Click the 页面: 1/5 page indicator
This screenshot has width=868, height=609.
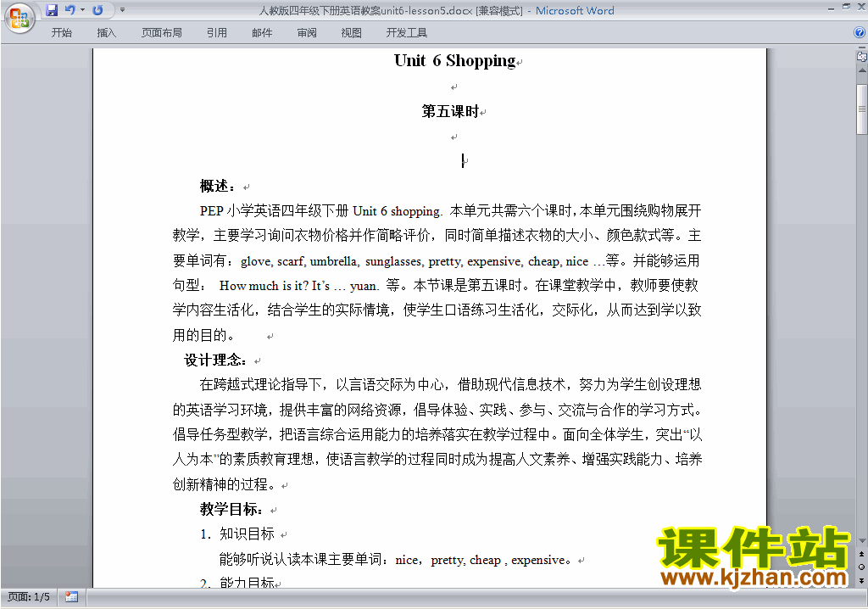29,597
